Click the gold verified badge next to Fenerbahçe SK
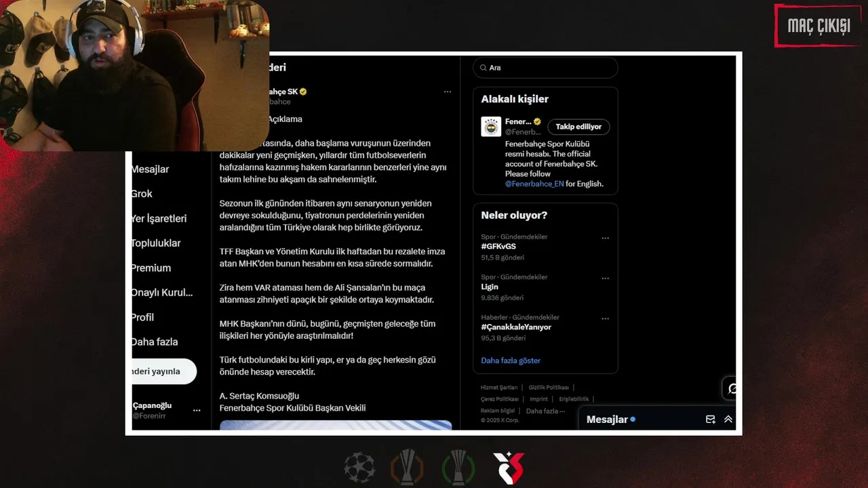 (303, 91)
